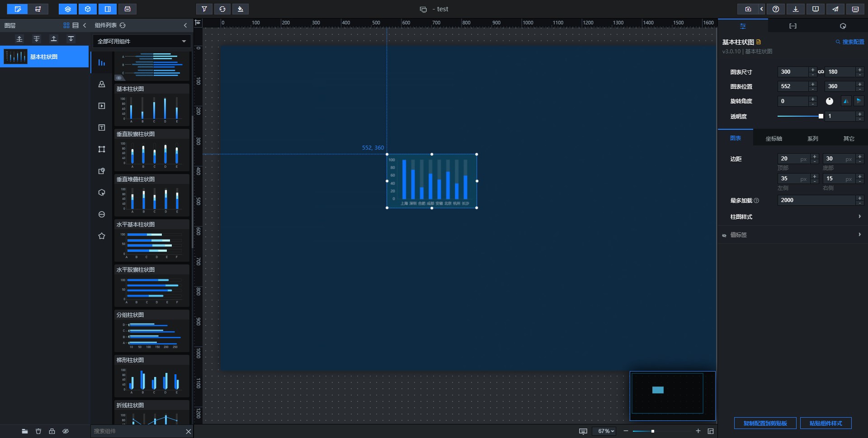Select the material category sidebar icon
868x438 pixels.
102,171
